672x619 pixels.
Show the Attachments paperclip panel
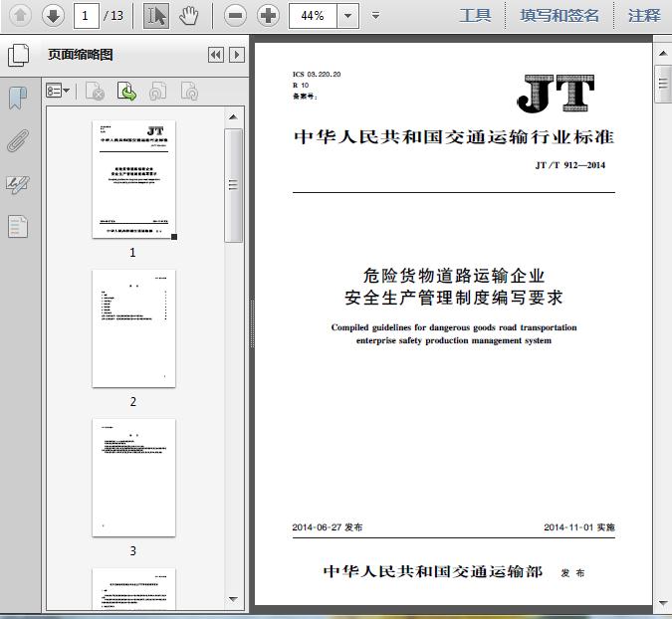(18, 140)
